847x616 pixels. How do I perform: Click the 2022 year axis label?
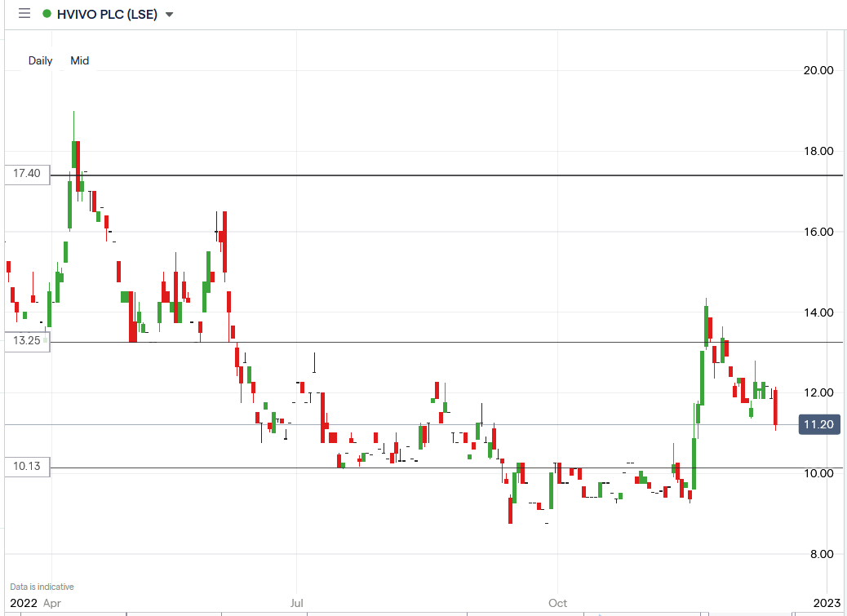[x=24, y=603]
